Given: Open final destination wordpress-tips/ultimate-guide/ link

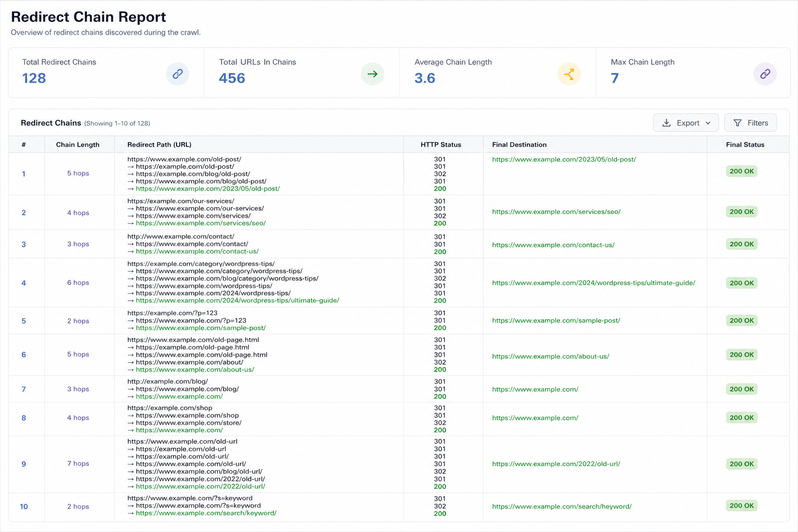Looking at the screenshot, I should [x=594, y=283].
